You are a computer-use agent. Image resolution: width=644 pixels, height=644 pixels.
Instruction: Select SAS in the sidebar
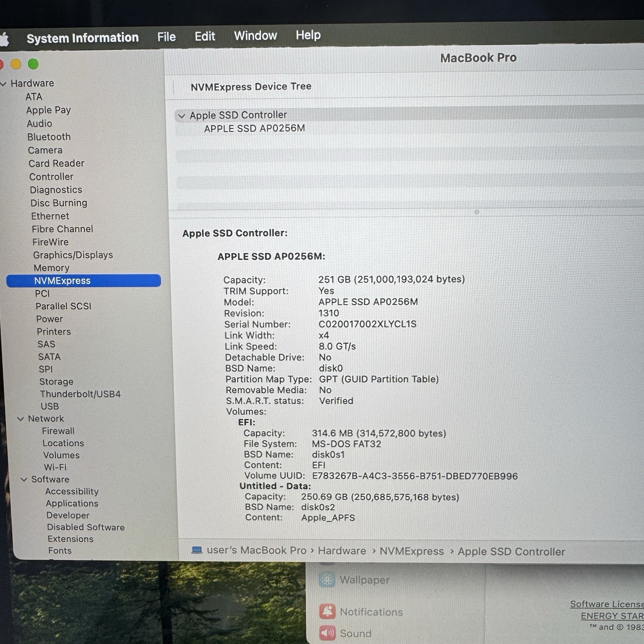click(46, 344)
